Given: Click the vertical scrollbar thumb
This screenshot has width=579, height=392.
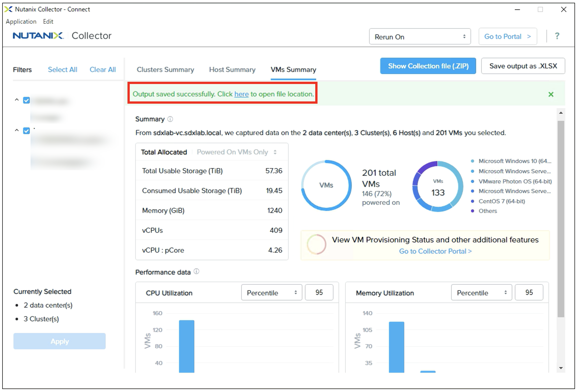Looking at the screenshot, I should (561, 219).
